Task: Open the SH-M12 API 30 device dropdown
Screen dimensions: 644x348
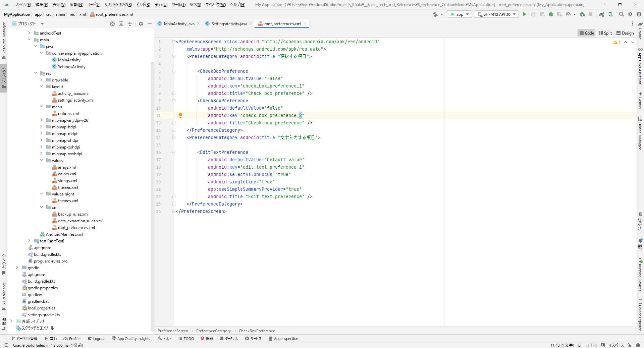Action: pos(496,14)
